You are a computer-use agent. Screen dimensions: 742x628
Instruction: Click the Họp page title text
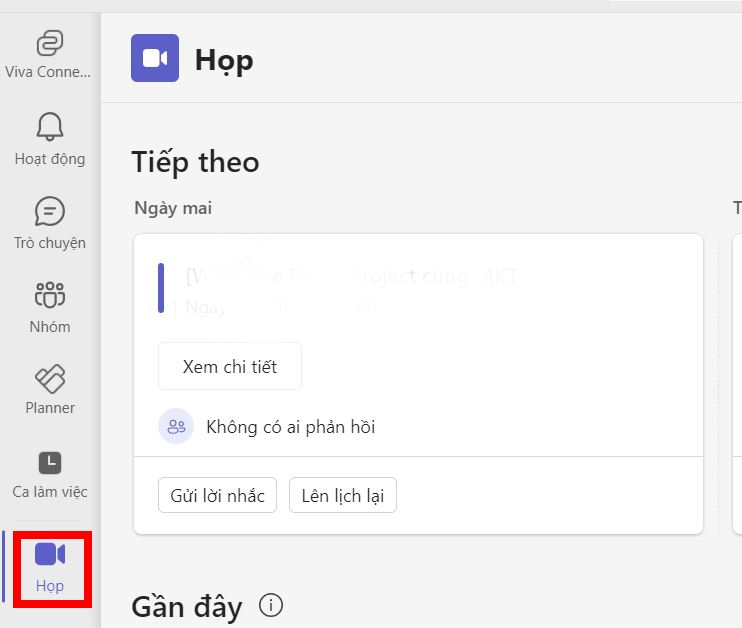coord(224,60)
